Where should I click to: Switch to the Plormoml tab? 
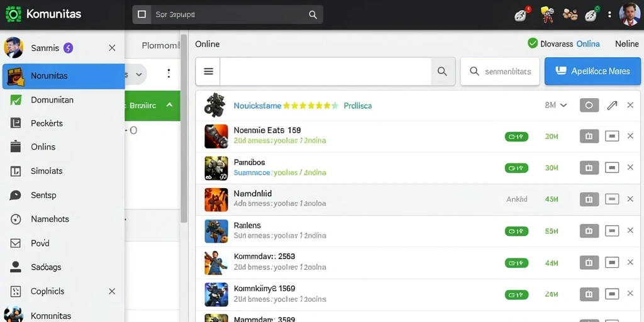pos(160,45)
